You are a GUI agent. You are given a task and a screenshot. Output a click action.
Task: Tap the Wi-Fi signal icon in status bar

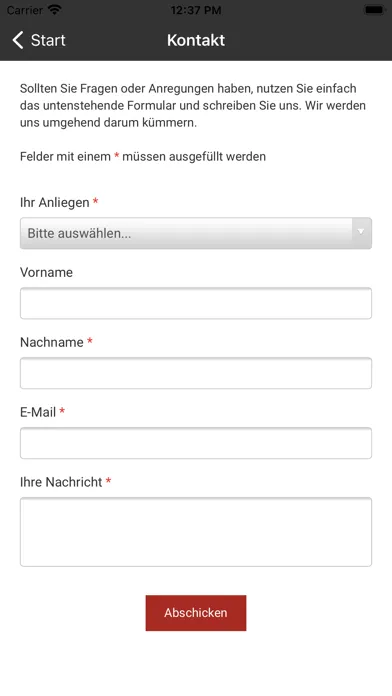tap(55, 10)
